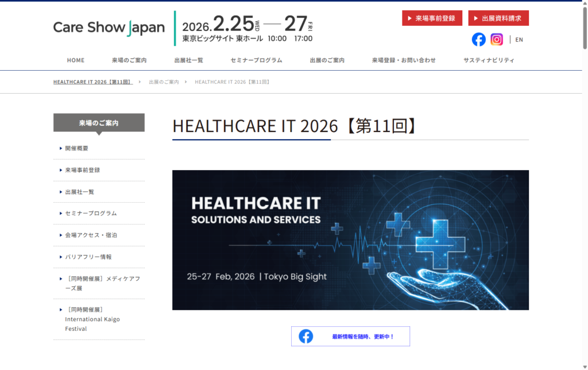Click the International Kaigo Festival sidebar item

click(92, 319)
